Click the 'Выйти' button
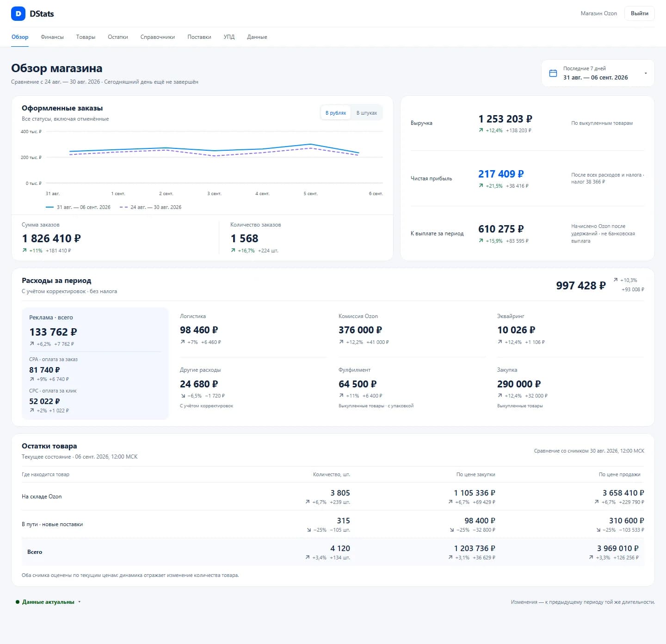Screen dimensions: 666x644 [x=640, y=13]
